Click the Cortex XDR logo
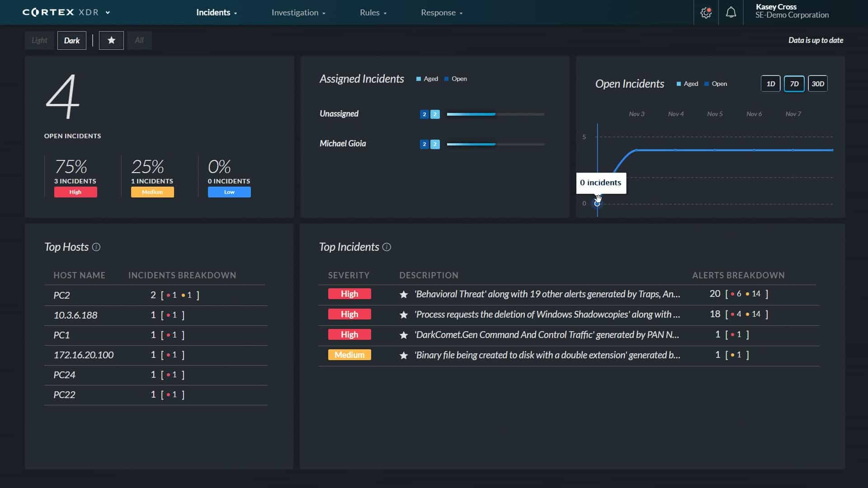The image size is (868, 488). click(60, 12)
